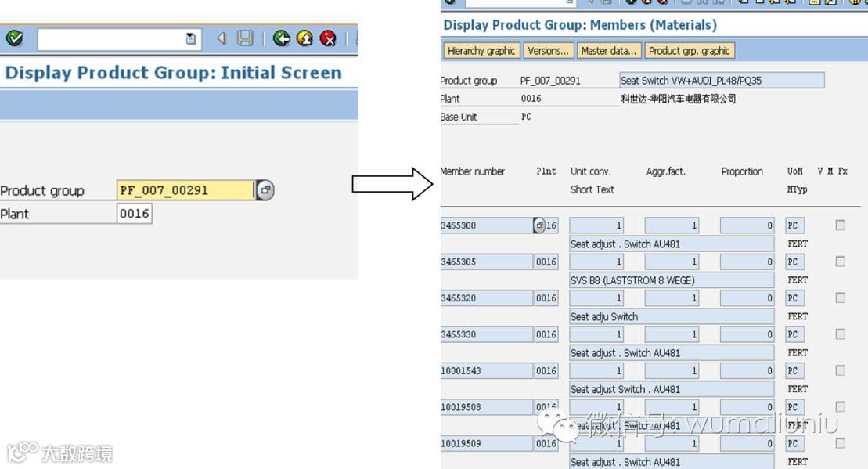Click short text 'Seat adju Switch'
The image size is (868, 469).
point(672,317)
